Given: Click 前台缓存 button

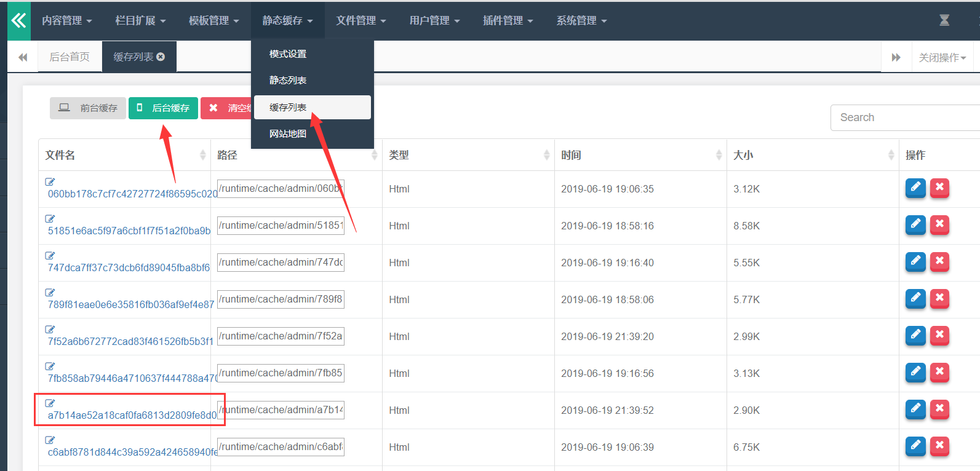Looking at the screenshot, I should (88, 108).
